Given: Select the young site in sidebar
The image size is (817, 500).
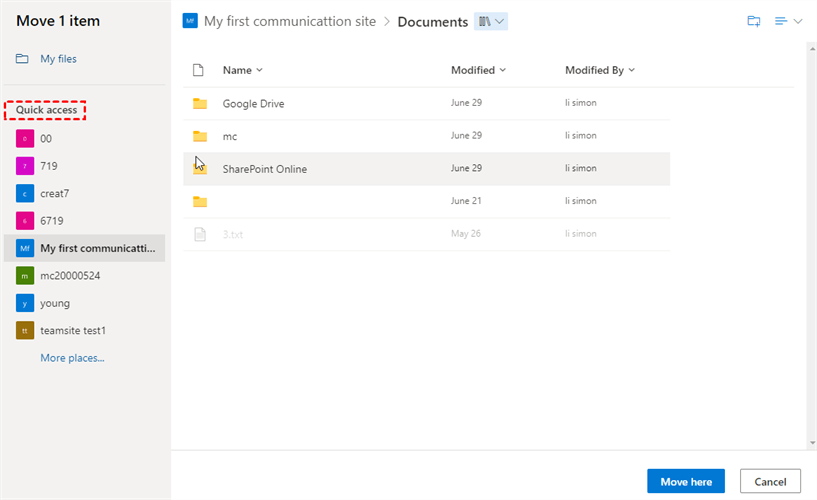Looking at the screenshot, I should 55,303.
